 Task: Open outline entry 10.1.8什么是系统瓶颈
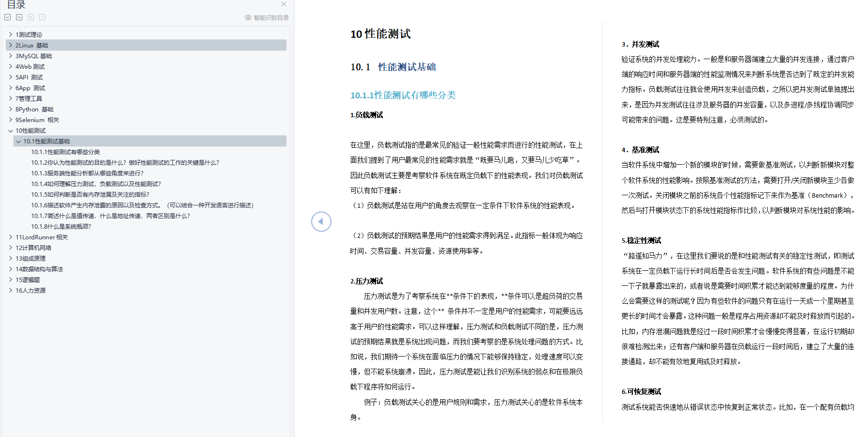click(x=61, y=226)
